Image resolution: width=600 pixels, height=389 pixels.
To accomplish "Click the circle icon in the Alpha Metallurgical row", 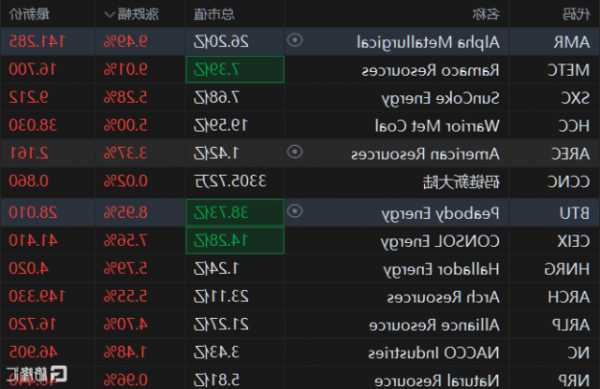I will coord(295,40).
